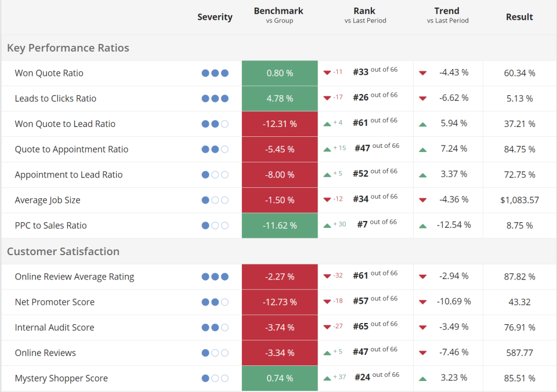Select the red trend arrow for Net Promoter Score
This screenshot has width=557, height=392.
422,302
